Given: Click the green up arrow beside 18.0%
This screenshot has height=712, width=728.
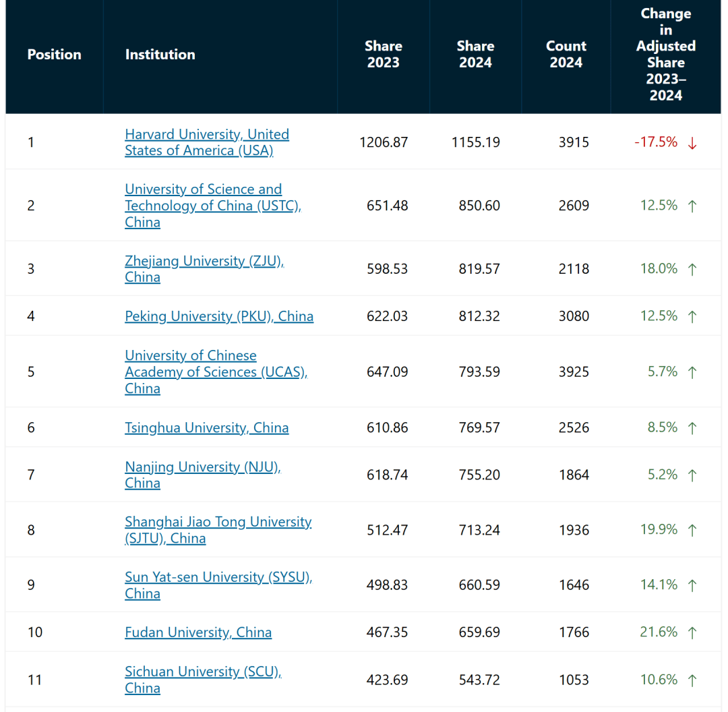Looking at the screenshot, I should 692,270.
